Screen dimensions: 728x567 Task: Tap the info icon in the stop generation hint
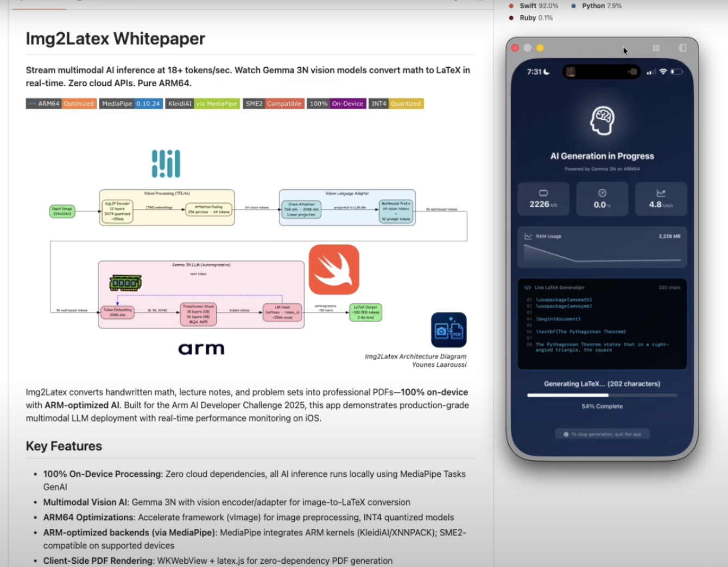click(x=566, y=434)
